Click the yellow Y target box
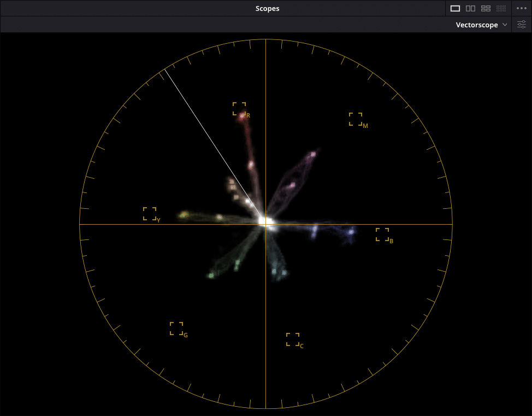The image size is (532, 416). pyautogui.click(x=149, y=213)
